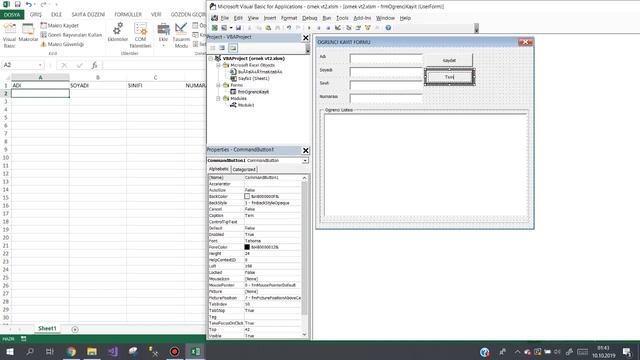Viewport: 640px width, 360px height.
Task: Click Object Browser toolbar icon
Action: pos(368,28)
